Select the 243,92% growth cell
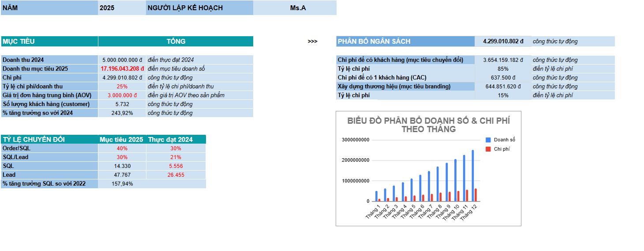Image resolution: width=644 pixels, height=251 pixels. click(122, 113)
